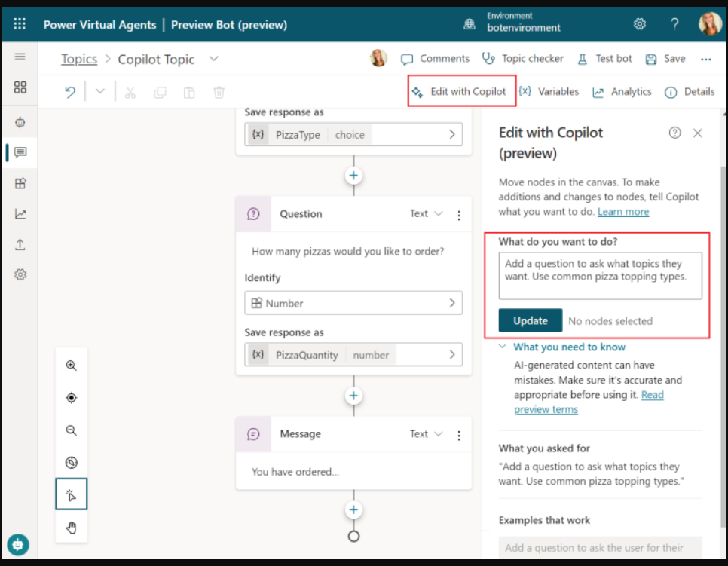Open Comments panel
Image resolution: width=728 pixels, height=566 pixels.
[x=436, y=59]
